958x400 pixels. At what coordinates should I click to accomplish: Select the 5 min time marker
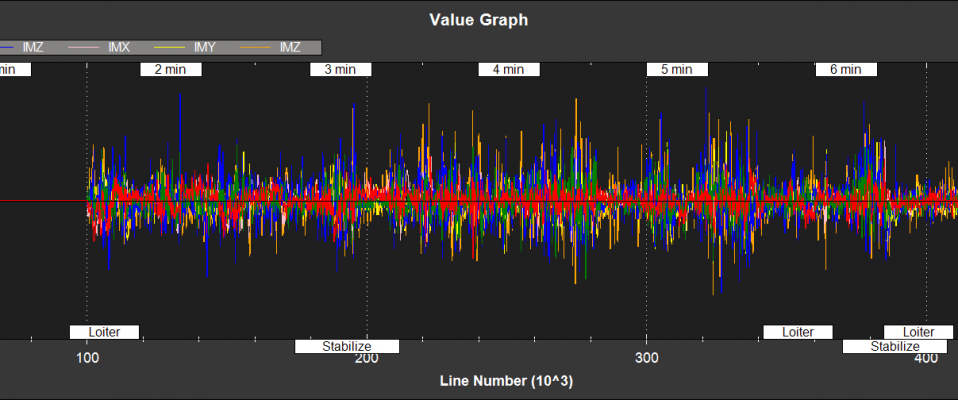[678, 70]
